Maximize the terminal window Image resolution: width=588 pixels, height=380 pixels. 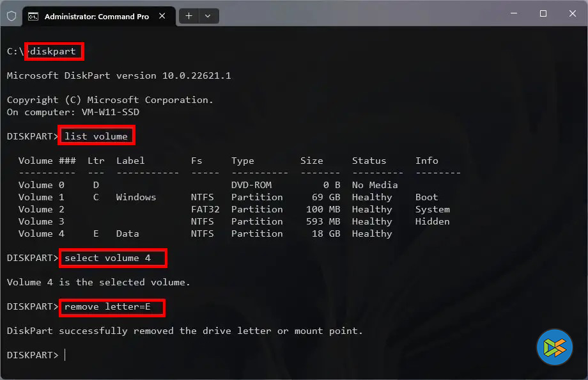coord(543,13)
